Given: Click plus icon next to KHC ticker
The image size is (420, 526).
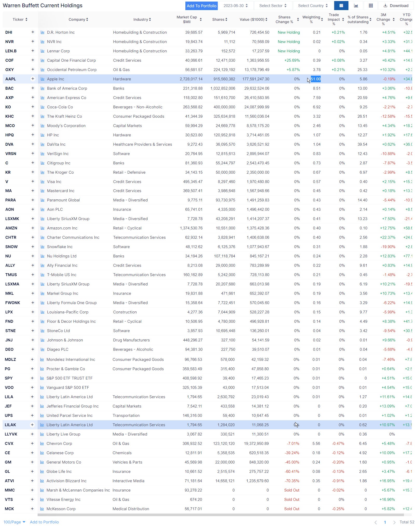Looking at the screenshot, I should click(33, 116).
